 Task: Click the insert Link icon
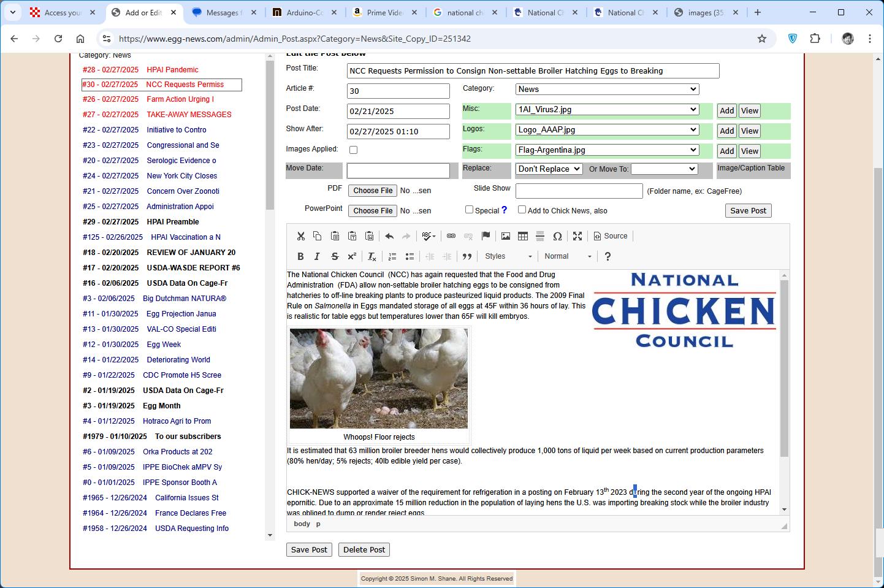point(451,236)
